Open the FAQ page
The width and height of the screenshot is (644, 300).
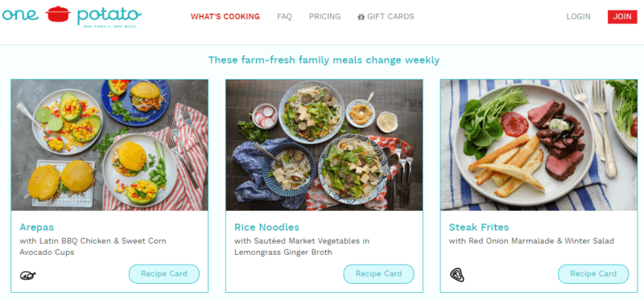(284, 17)
